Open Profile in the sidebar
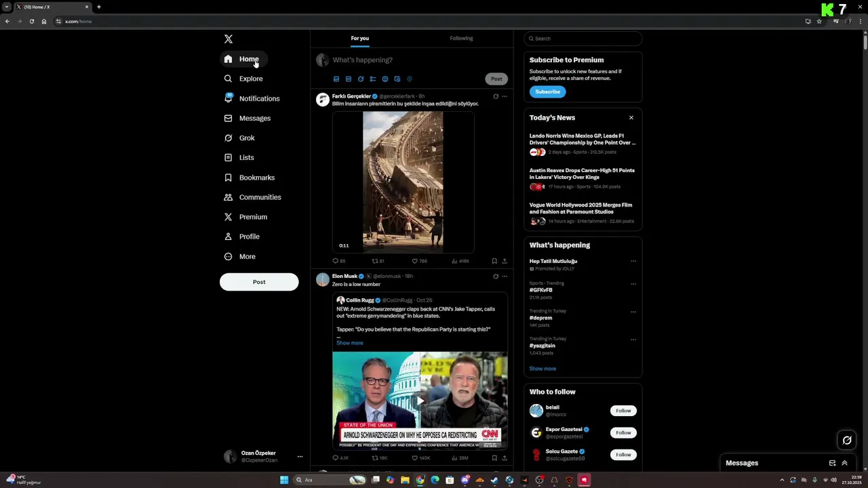The height and width of the screenshot is (488, 868). [x=241, y=237]
